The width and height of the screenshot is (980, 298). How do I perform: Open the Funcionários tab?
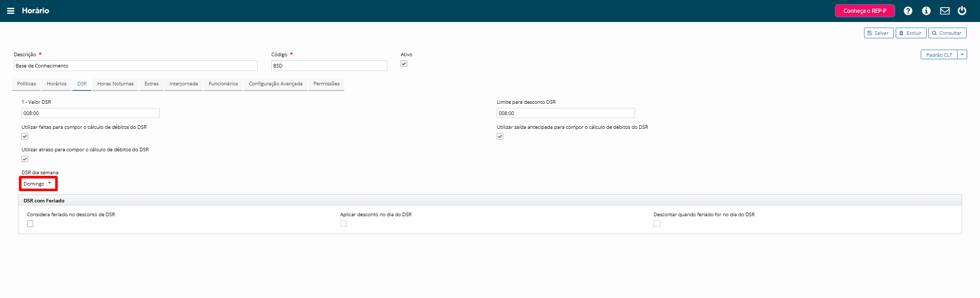pyautogui.click(x=223, y=84)
